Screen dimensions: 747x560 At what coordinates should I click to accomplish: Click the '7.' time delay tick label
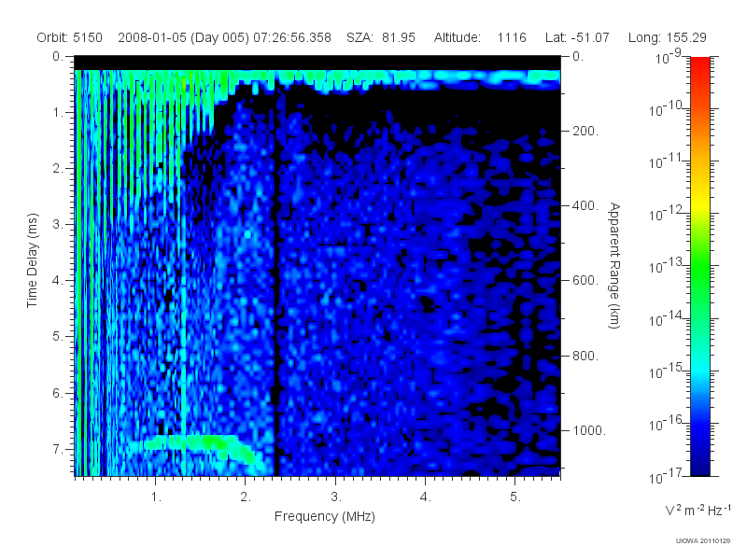pyautogui.click(x=58, y=450)
